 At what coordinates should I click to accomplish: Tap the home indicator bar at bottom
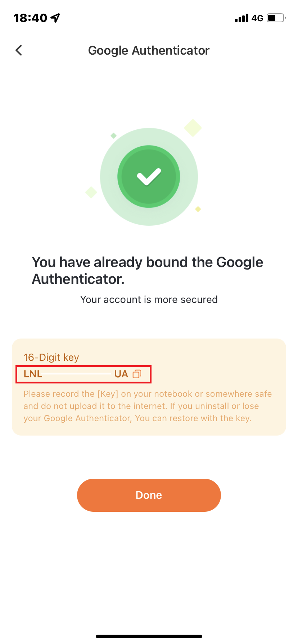click(149, 636)
